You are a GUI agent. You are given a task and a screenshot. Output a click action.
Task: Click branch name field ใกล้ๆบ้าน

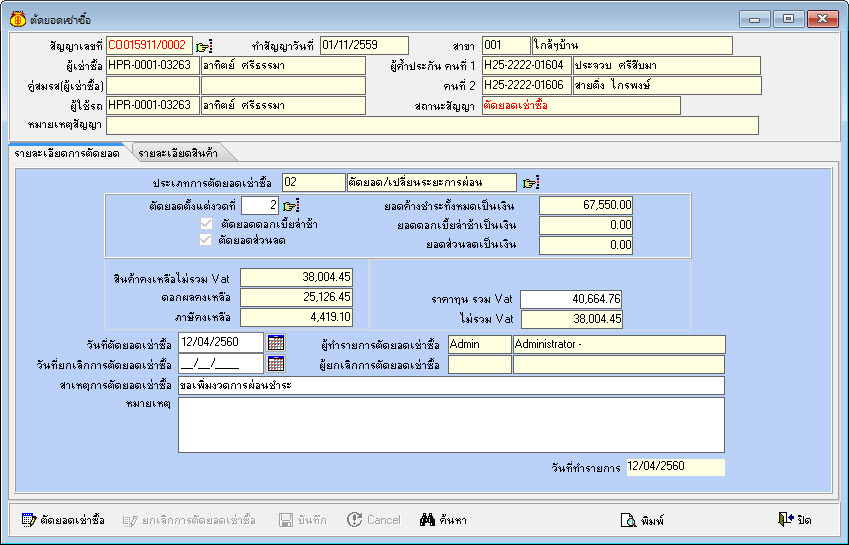pyautogui.click(x=632, y=45)
